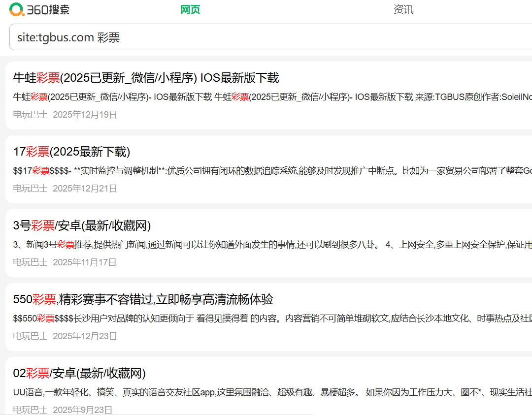
Task: Open result 牛蛙彩票(2025已更新_微信/小程序) IOS最新版下载
Action: (x=146, y=78)
